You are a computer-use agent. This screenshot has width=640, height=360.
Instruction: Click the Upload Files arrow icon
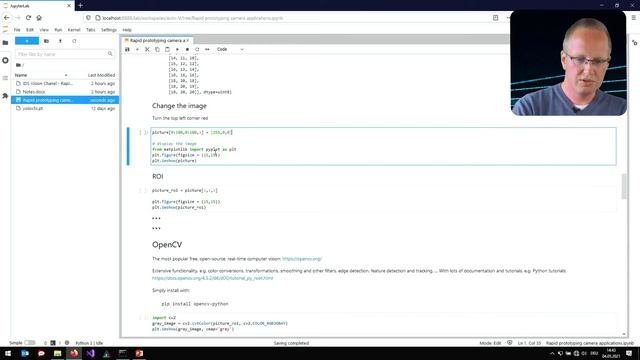[60, 41]
